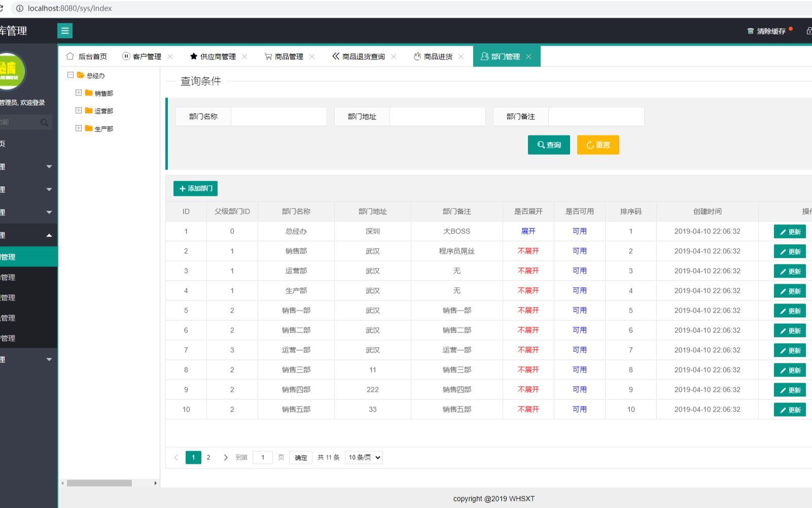Collapse the 总经办 tree node
Screen dimensions: 812x508
click(x=70, y=75)
